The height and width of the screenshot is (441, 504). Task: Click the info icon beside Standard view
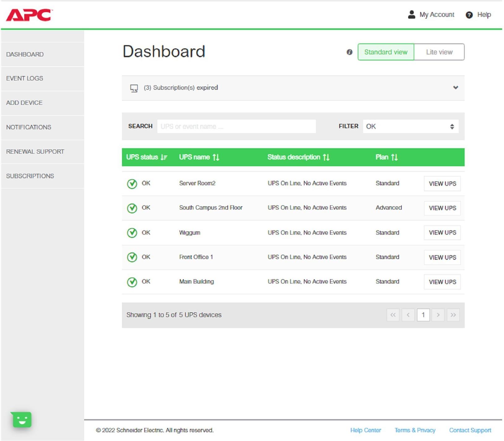pyautogui.click(x=349, y=52)
